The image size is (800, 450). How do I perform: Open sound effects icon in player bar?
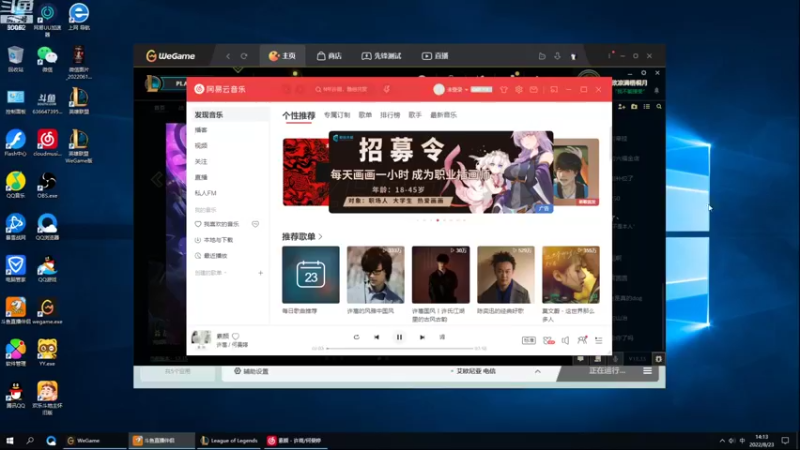coord(548,340)
